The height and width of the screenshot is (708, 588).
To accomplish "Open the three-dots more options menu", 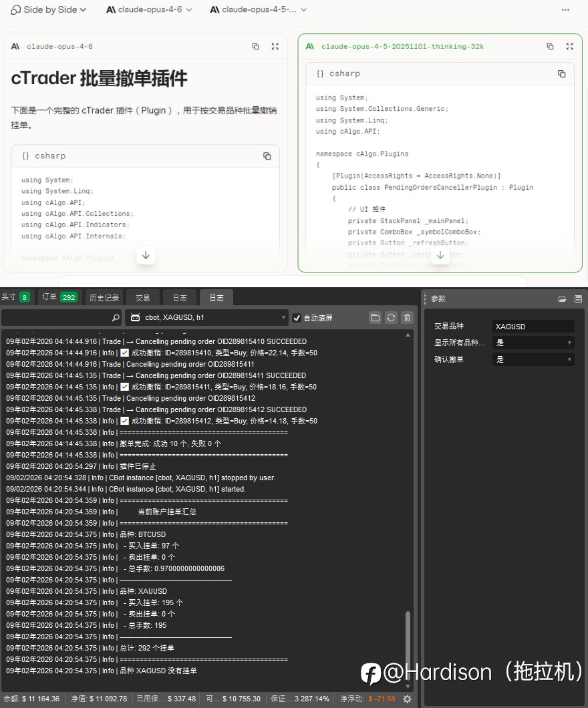I will (565, 9).
